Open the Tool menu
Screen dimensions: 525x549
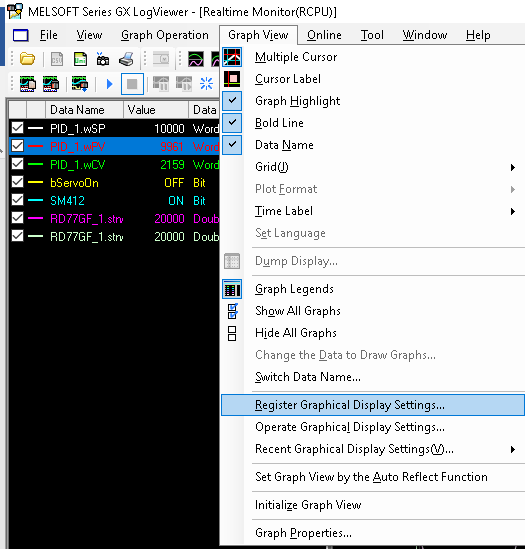[372, 35]
